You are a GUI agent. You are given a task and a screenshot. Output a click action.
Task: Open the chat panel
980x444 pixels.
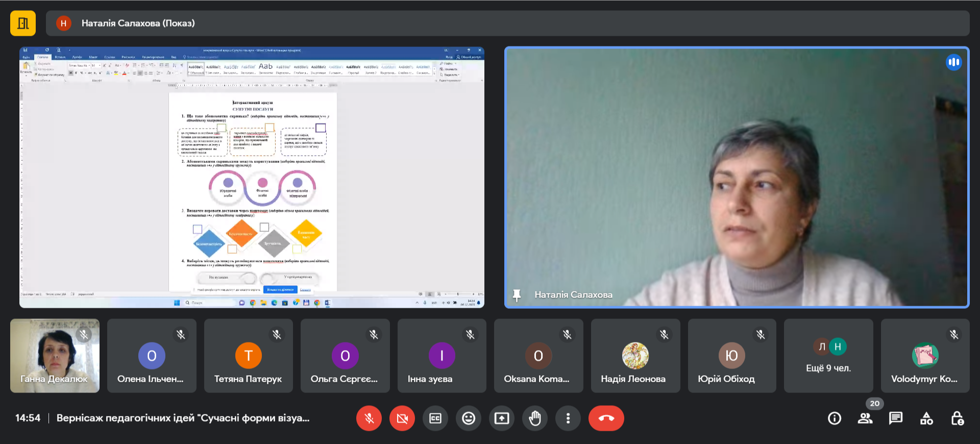pos(896,418)
